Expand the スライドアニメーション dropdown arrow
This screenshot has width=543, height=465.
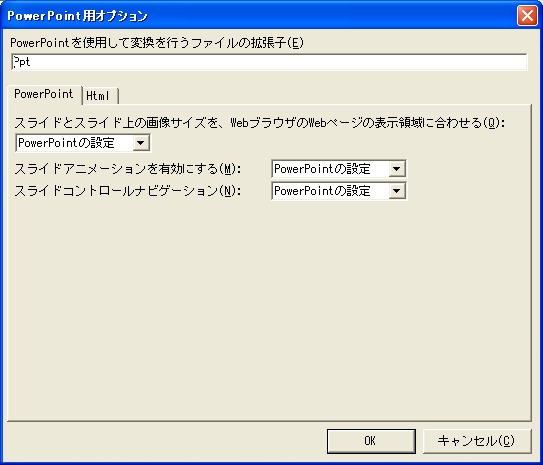pyautogui.click(x=397, y=169)
